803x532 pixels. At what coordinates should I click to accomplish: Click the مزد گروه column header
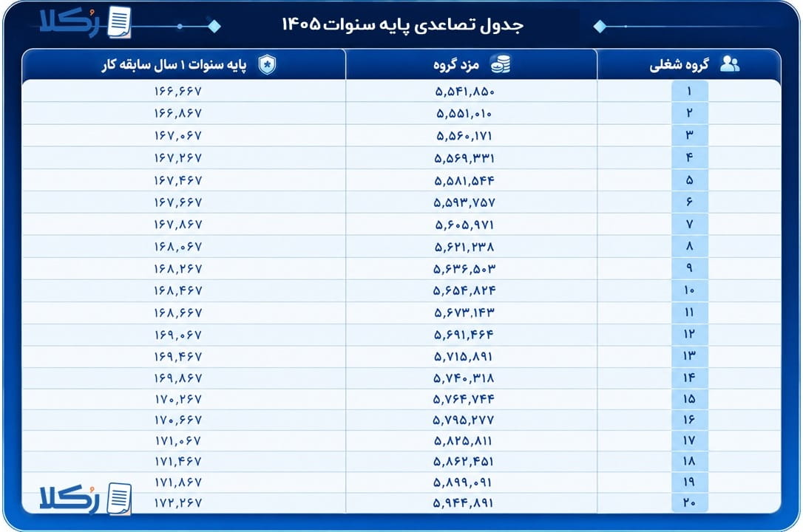471,64
